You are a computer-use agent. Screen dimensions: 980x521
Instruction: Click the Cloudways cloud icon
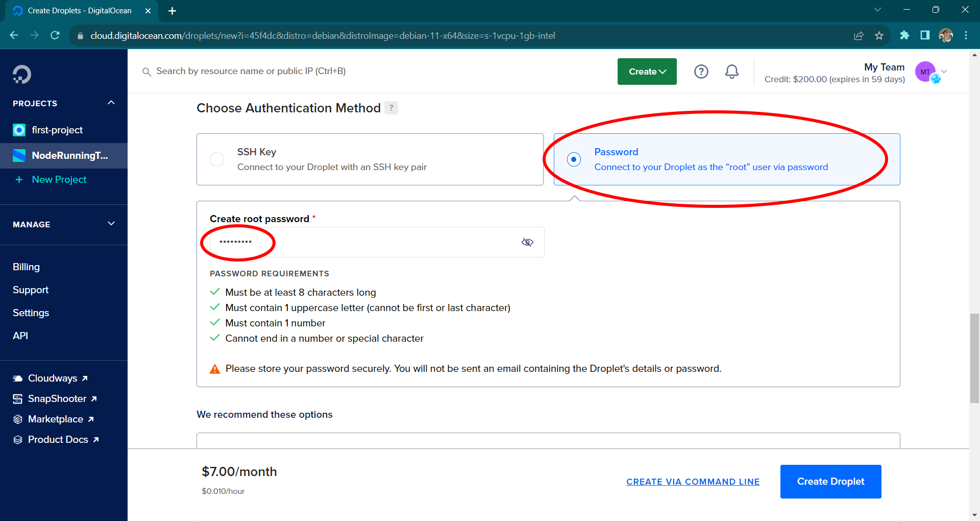pos(18,378)
